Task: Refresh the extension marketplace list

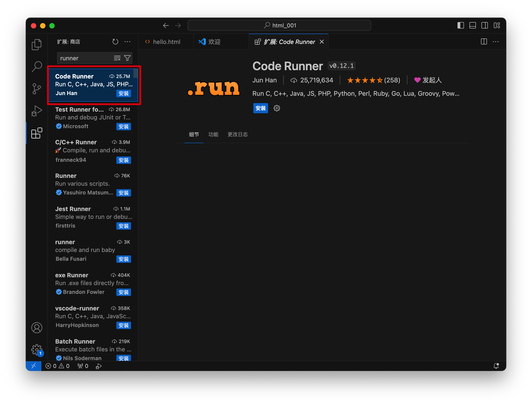Action: (x=115, y=42)
